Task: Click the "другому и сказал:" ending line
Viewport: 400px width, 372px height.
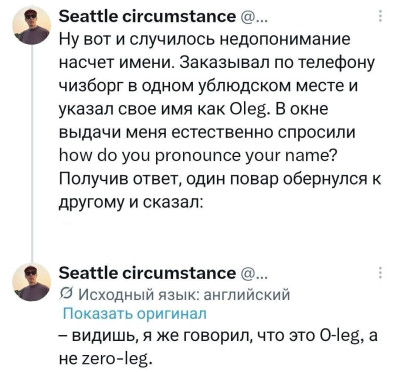Action: click(131, 203)
